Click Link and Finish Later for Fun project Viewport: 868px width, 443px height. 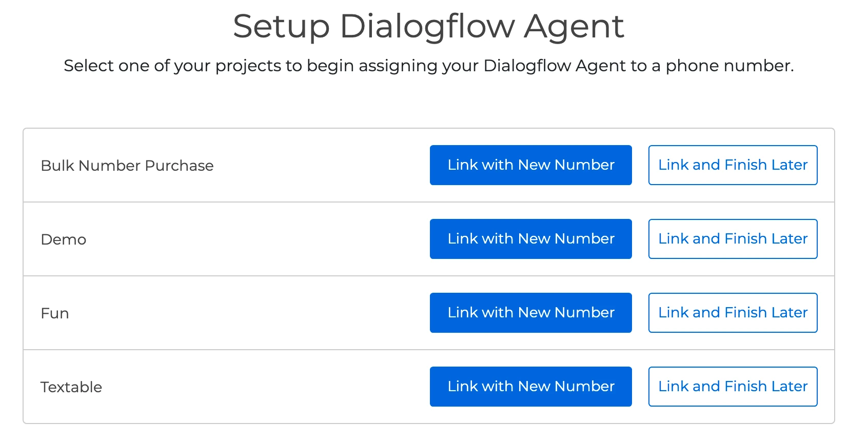coord(733,313)
